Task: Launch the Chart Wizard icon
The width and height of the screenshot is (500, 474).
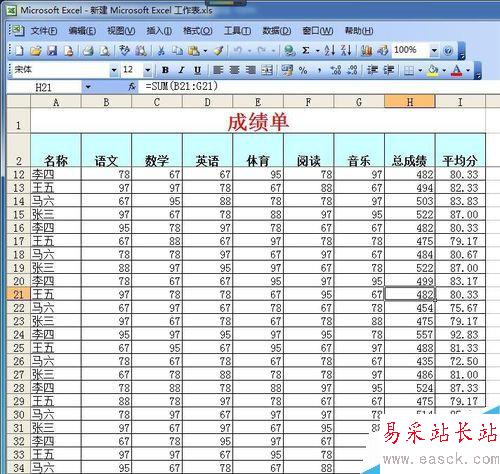Action: (367, 51)
